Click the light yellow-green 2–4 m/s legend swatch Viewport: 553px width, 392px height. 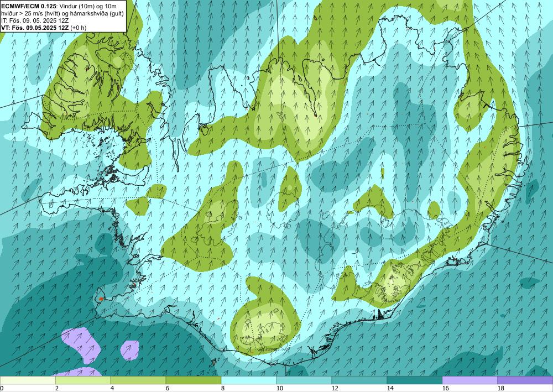point(83,380)
